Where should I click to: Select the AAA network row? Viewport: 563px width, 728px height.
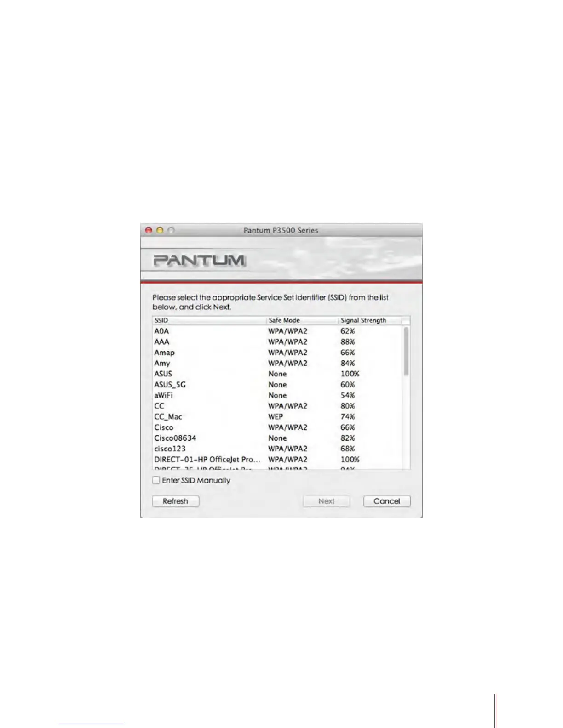tap(278, 342)
